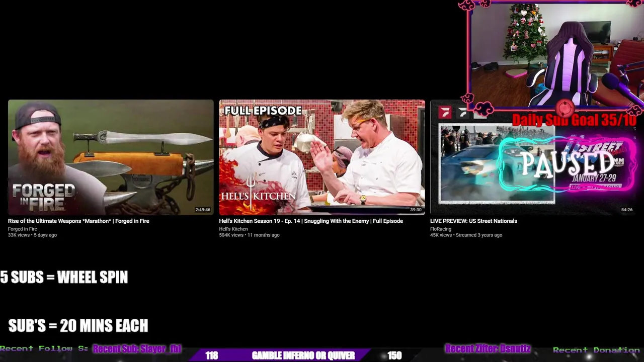Visit the Hell's Kitchen channel name
This screenshot has width=644, height=362.
(233, 229)
